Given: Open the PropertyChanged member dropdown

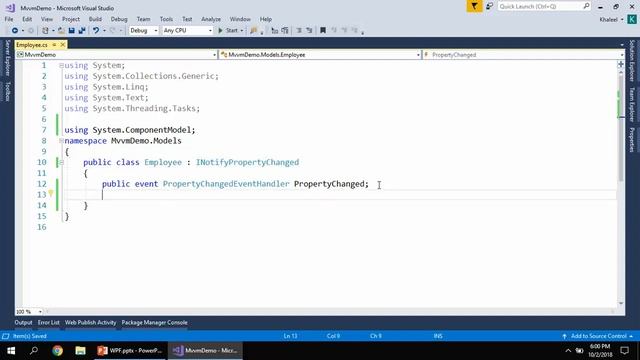Looking at the screenshot, I should 524,55.
